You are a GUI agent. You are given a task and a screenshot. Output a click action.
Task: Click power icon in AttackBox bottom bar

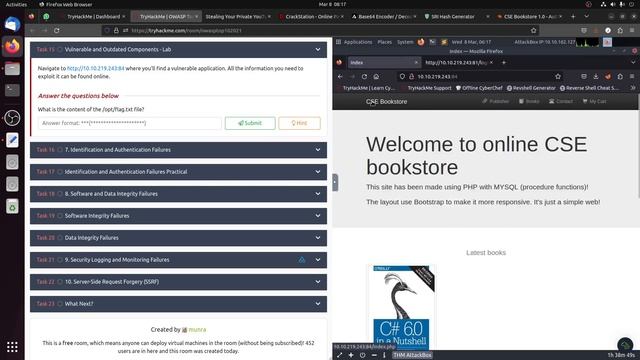coord(362,355)
